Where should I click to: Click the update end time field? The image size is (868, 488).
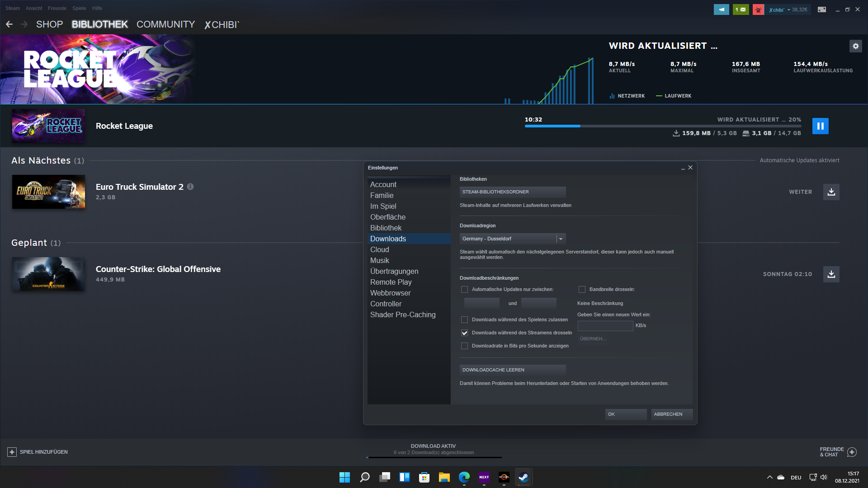coord(539,303)
